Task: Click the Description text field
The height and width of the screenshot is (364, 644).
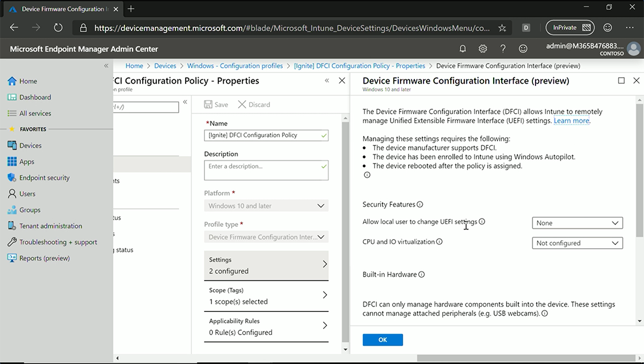Action: pyautogui.click(x=266, y=170)
